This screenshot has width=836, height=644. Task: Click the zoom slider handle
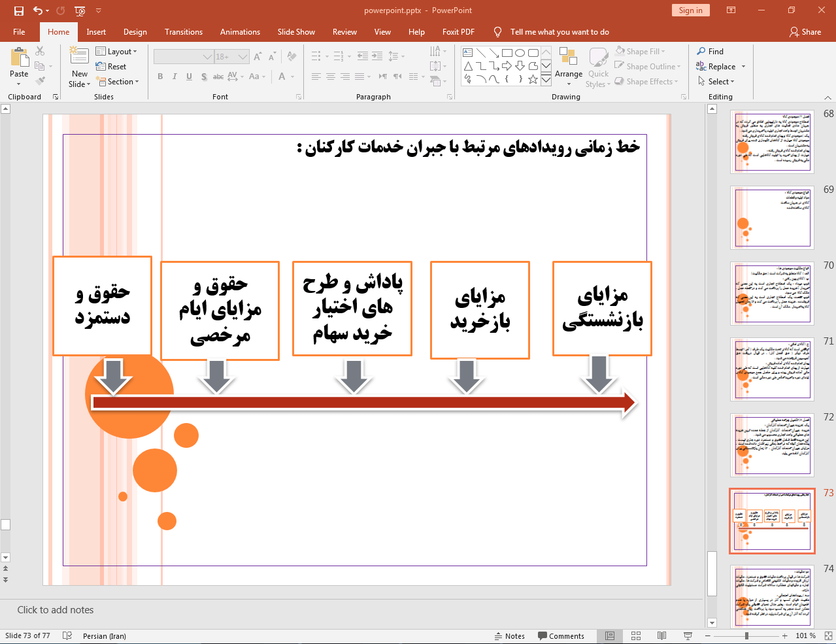[746, 636]
